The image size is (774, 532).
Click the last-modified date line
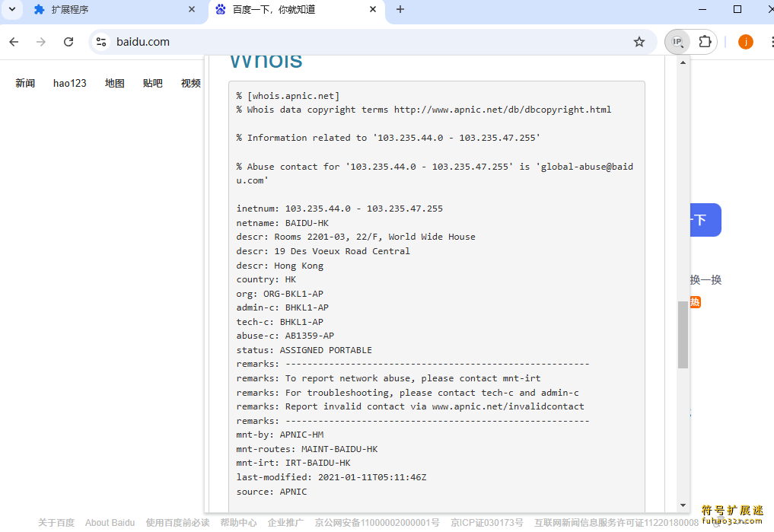[x=331, y=477]
